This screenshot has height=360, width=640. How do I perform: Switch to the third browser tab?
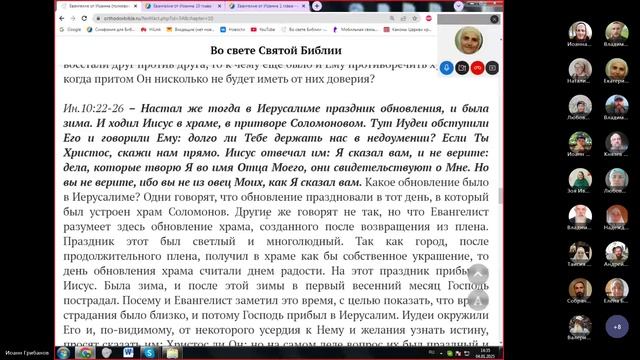[x=268, y=6]
